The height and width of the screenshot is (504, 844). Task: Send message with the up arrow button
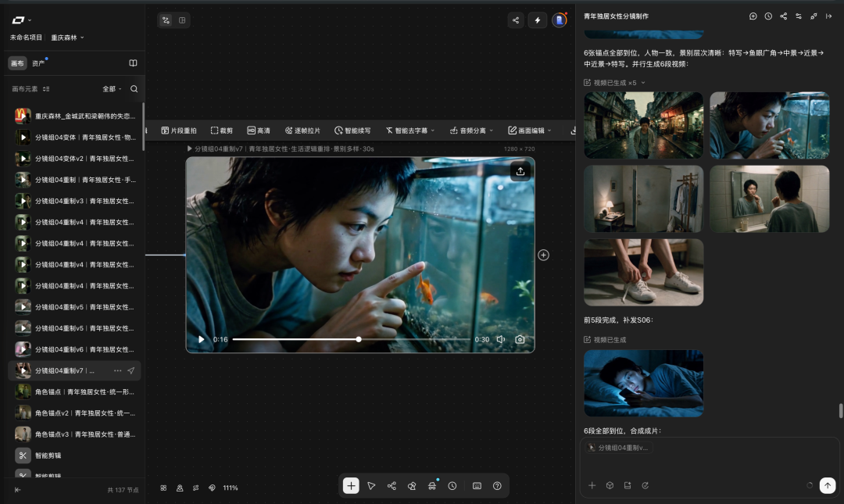[x=828, y=485]
